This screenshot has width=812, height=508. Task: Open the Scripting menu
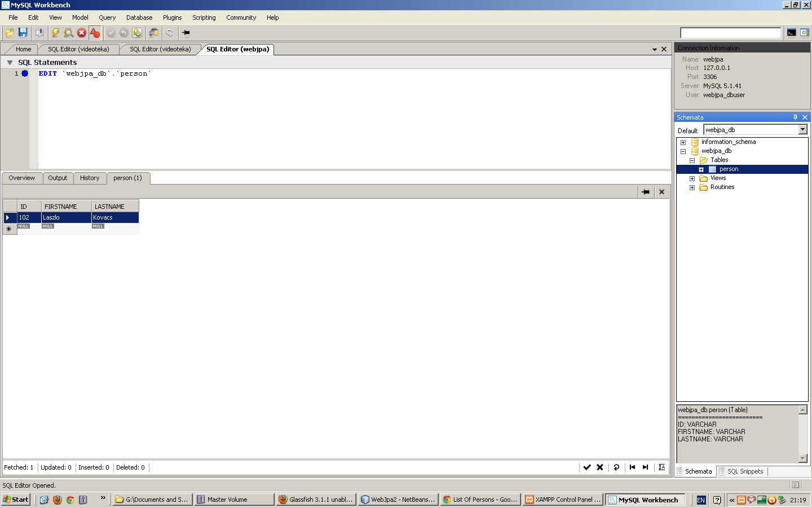(x=204, y=17)
